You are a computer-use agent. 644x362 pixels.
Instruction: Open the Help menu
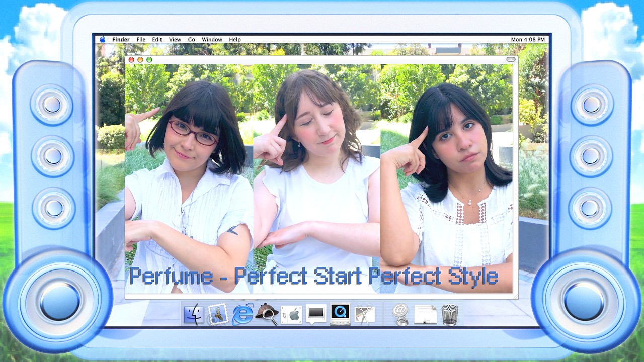tap(235, 39)
